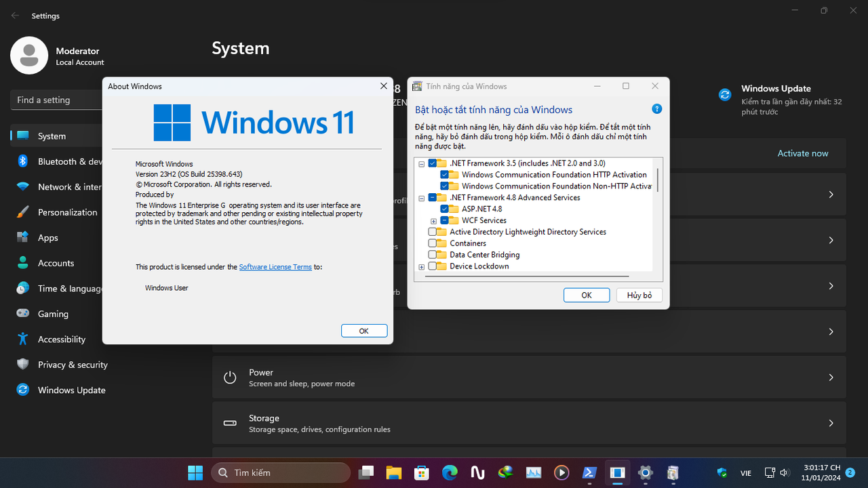Screen dimensions: 868x488
Task: Launch File Explorer from the taskbar
Action: click(394, 472)
